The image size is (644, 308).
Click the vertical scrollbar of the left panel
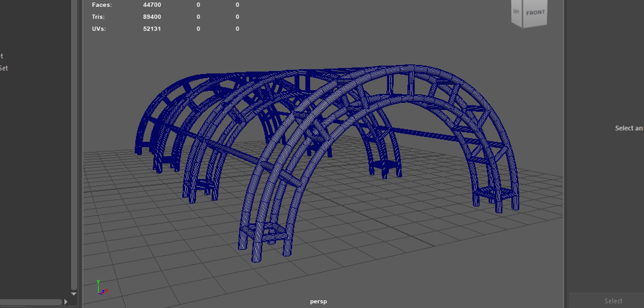pyautogui.click(x=74, y=145)
